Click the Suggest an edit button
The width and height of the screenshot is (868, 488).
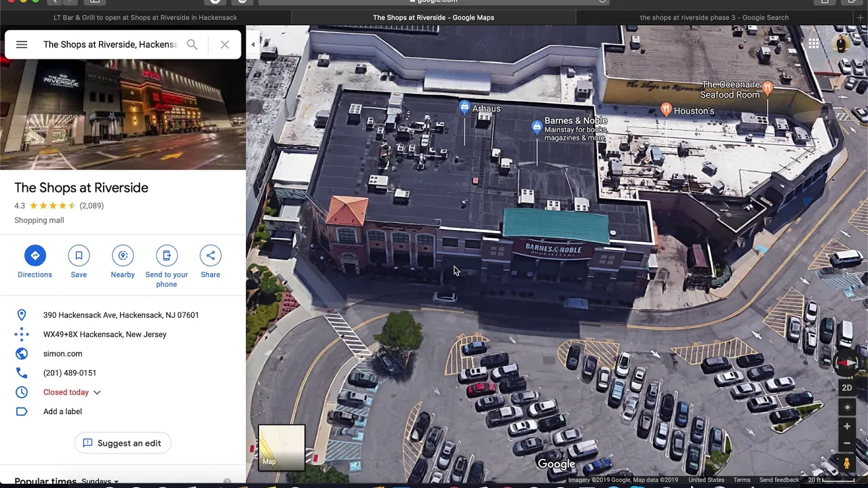point(123,443)
